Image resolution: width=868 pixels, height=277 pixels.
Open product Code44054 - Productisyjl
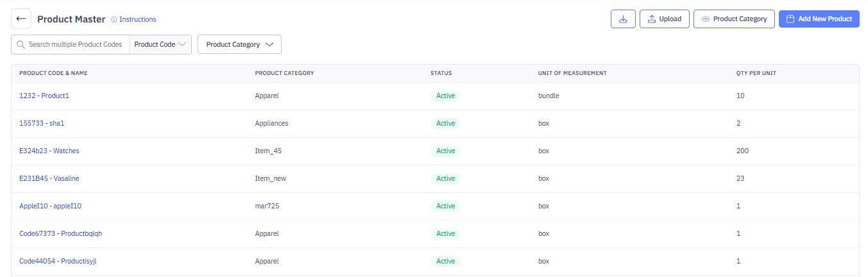point(58,262)
